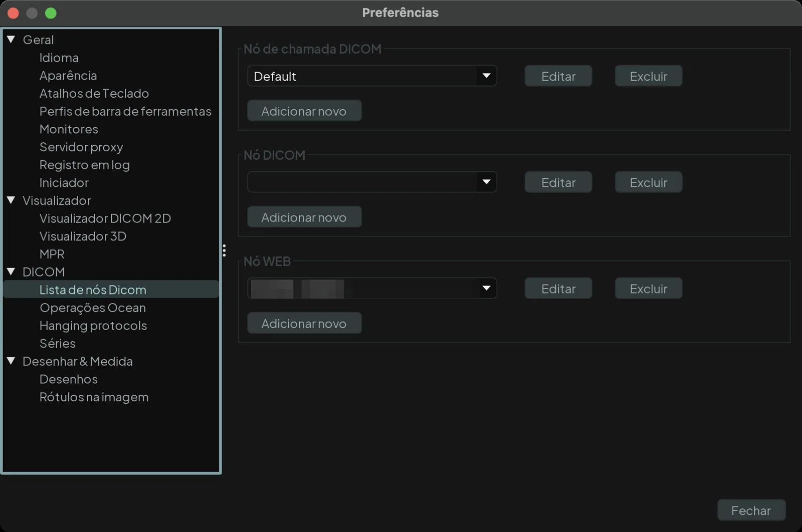Open Monitores settings
Image resolution: width=802 pixels, height=532 pixels.
[x=69, y=129]
